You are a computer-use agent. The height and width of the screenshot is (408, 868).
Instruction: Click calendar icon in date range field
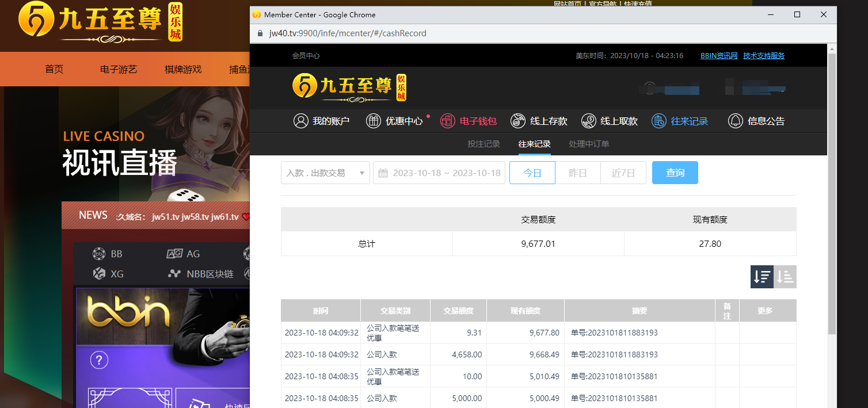pos(383,173)
